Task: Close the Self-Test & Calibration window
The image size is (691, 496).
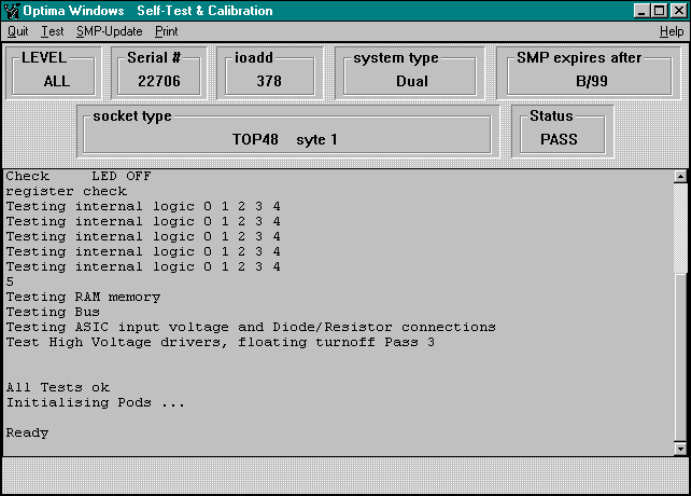Action: coord(679,10)
